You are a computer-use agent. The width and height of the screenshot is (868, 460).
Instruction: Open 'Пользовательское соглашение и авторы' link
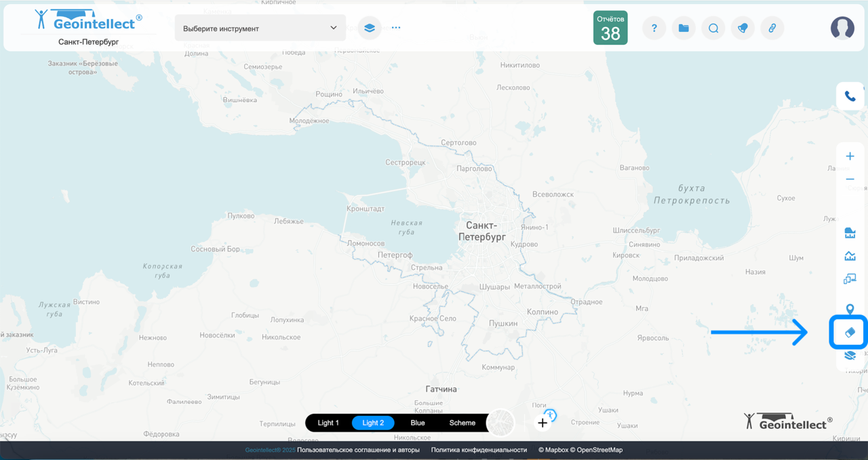(x=358, y=450)
